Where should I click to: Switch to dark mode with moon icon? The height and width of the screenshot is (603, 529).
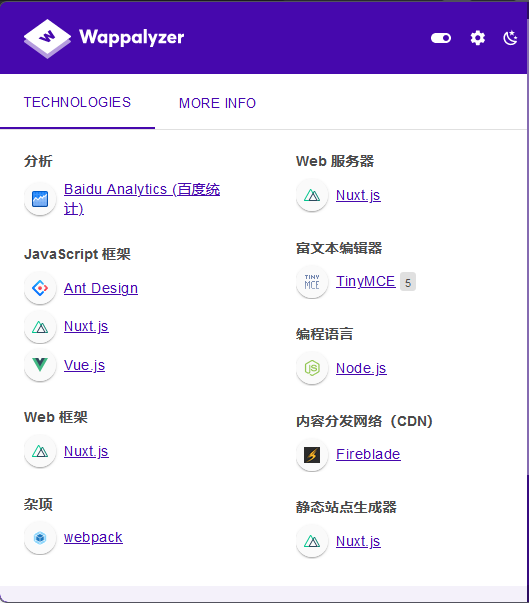coord(510,38)
